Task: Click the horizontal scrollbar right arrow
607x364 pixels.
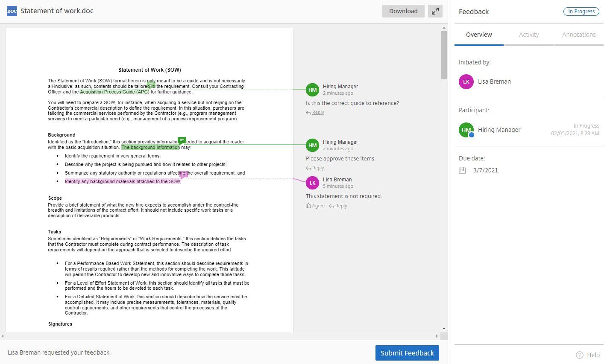Action: pyautogui.click(x=437, y=336)
